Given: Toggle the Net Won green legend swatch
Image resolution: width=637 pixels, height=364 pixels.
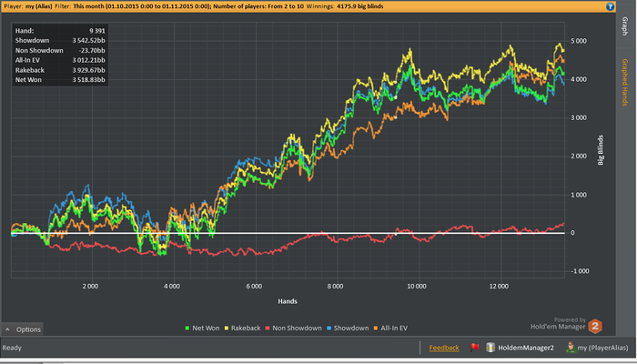Looking at the screenshot, I should [187, 329].
